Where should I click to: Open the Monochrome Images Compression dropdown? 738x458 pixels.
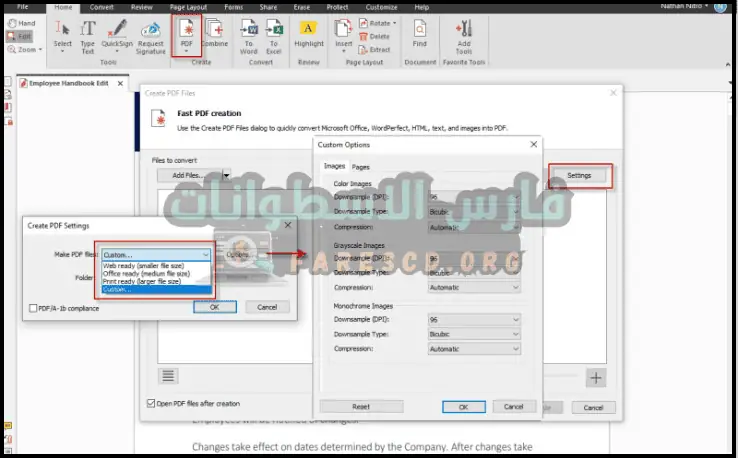(x=474, y=349)
